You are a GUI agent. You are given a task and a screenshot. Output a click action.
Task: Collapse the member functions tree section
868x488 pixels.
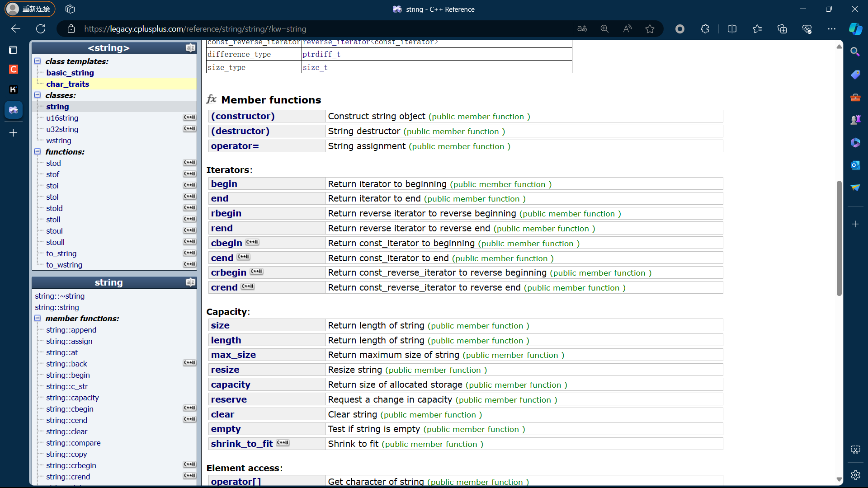pyautogui.click(x=38, y=318)
